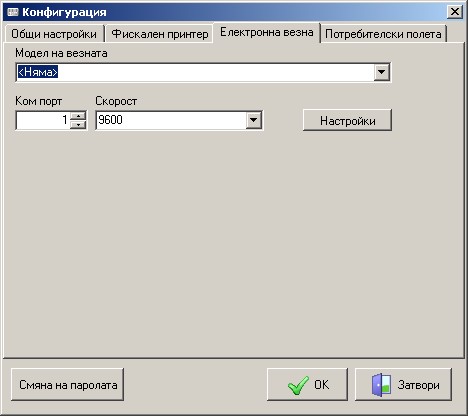
Task: Confirm with the OK button
Action: (307, 385)
